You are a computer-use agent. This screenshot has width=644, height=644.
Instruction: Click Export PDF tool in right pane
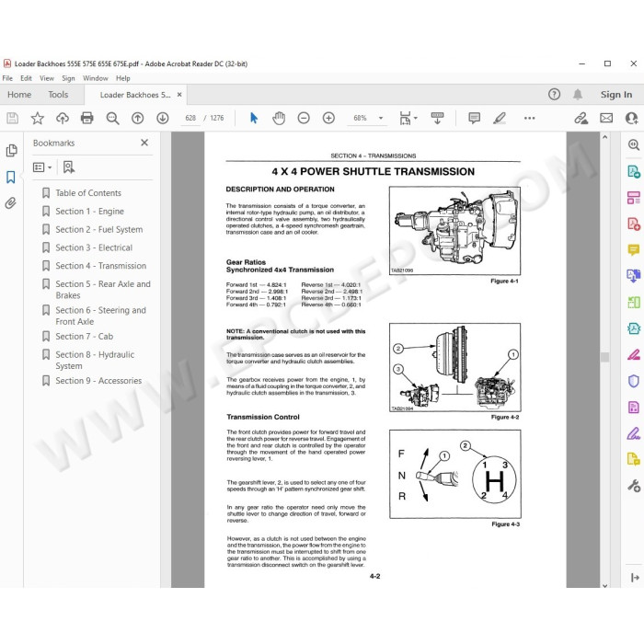click(633, 171)
